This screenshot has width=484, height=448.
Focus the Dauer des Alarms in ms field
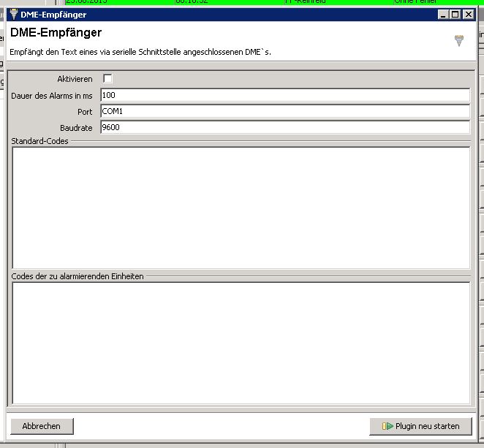click(x=284, y=95)
